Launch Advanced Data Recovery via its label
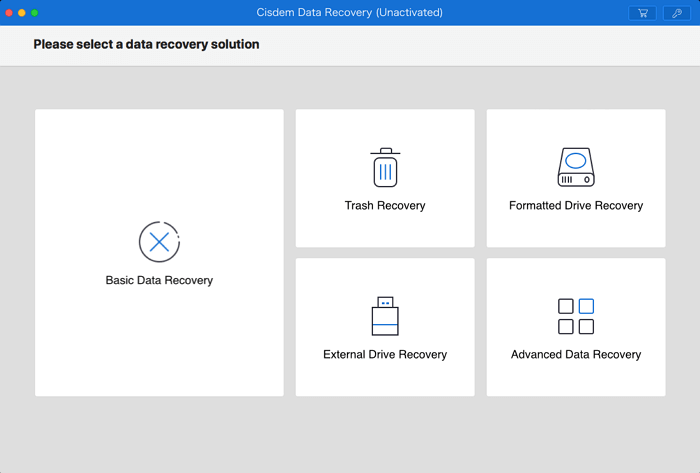The width and height of the screenshot is (700, 473). point(575,355)
